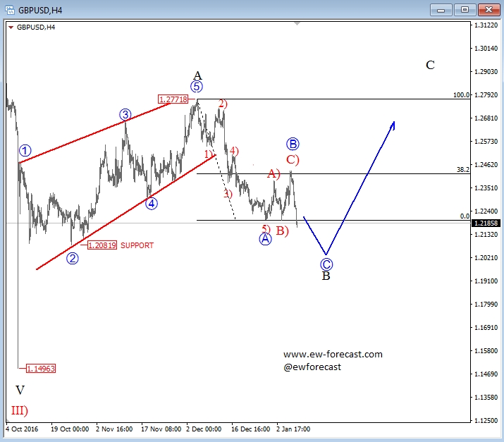Click the www.ew-forecast.com text
Image resolution: width=504 pixels, height=442 pixels.
point(333,355)
